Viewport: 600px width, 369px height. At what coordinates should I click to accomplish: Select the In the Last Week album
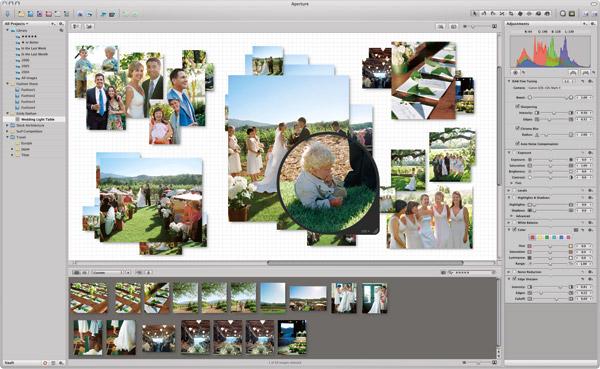33,48
